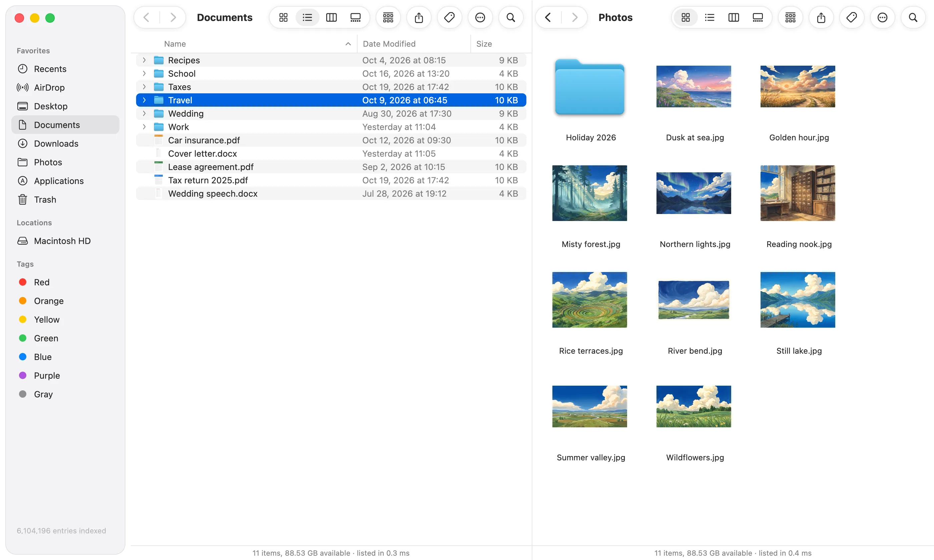The height and width of the screenshot is (560, 934).
Task: Sort by Size column header
Action: pyautogui.click(x=501, y=44)
